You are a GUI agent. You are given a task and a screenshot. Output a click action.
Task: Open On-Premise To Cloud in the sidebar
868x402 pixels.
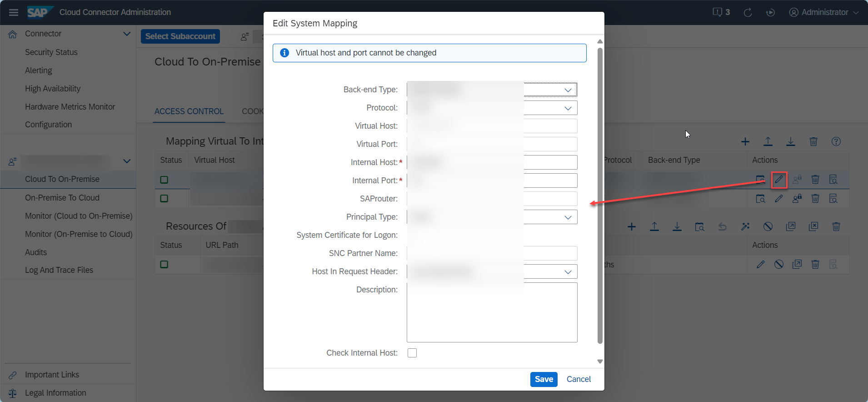[x=62, y=198]
